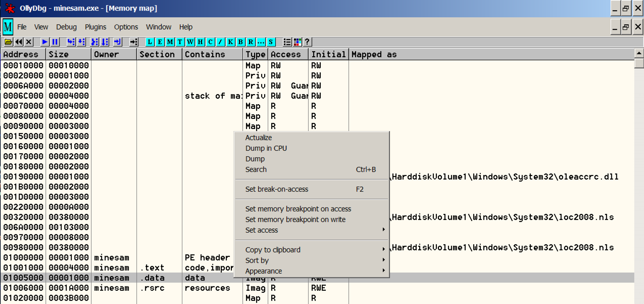Click the Help question mark icon
Viewport: 644px width, 304px height.
coord(307,42)
